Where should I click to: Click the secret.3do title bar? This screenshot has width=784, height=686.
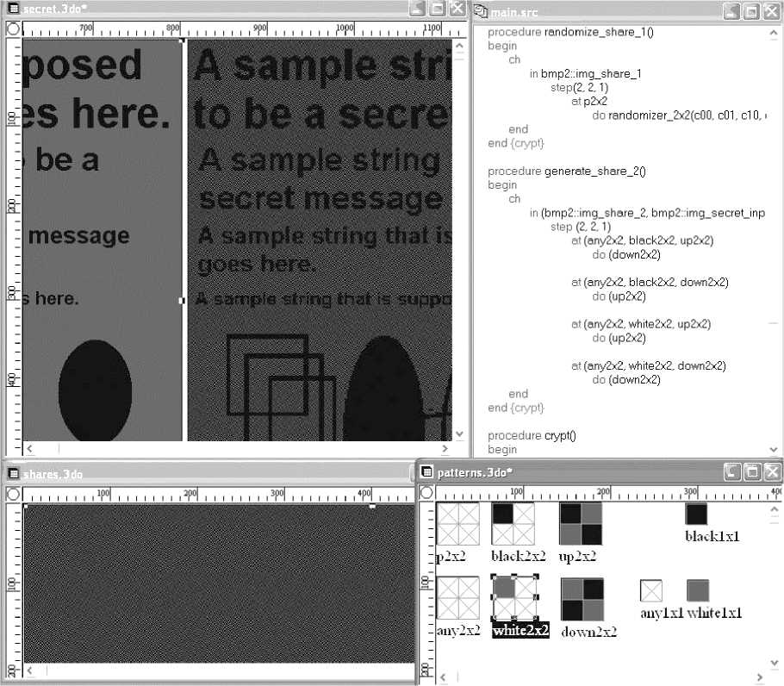click(x=236, y=9)
